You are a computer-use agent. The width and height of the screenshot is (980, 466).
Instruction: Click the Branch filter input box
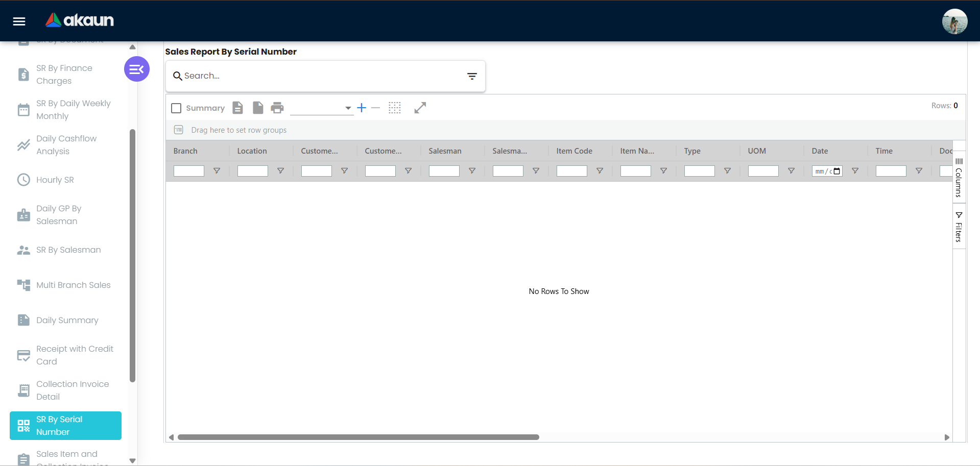[x=189, y=171]
